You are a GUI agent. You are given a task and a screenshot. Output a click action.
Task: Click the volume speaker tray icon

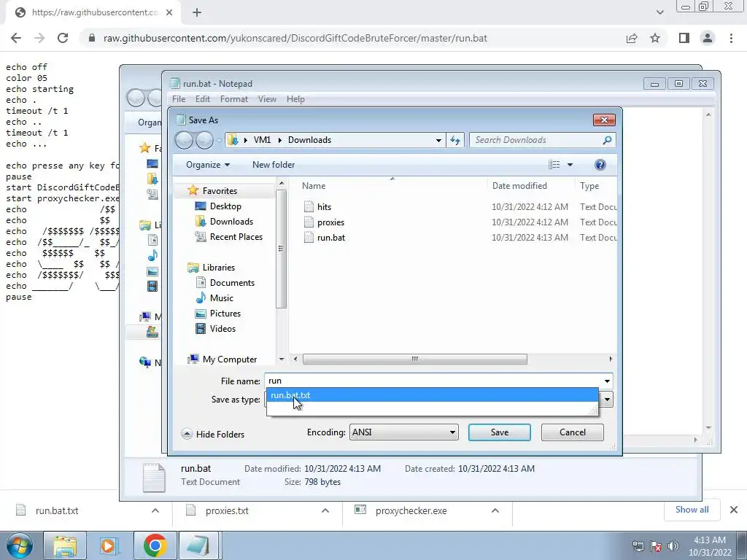point(673,546)
